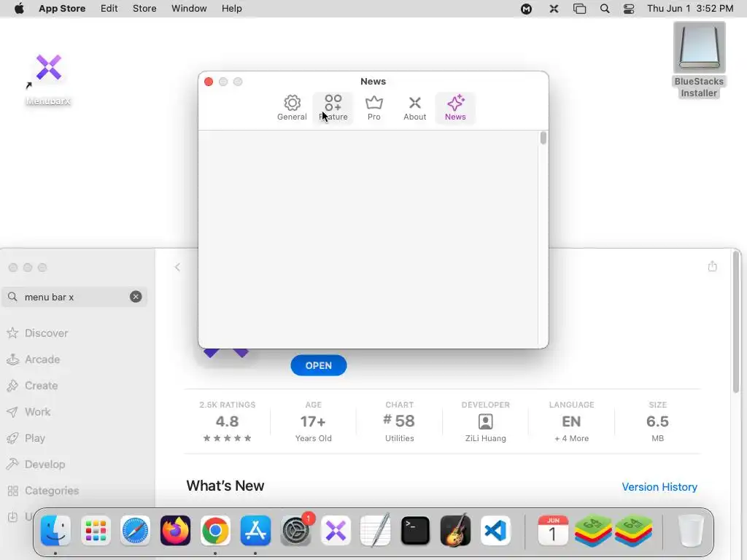Switch to the Feature tab
Screen dimensions: 747x560
pos(333,108)
